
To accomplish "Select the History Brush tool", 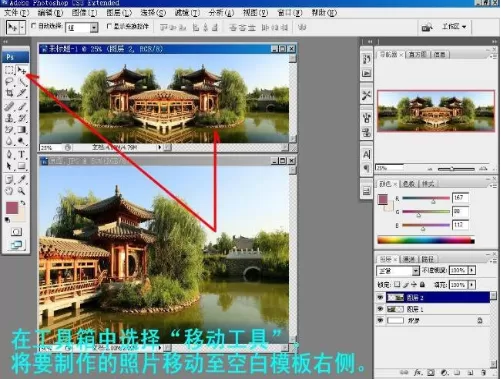I will (x=22, y=118).
